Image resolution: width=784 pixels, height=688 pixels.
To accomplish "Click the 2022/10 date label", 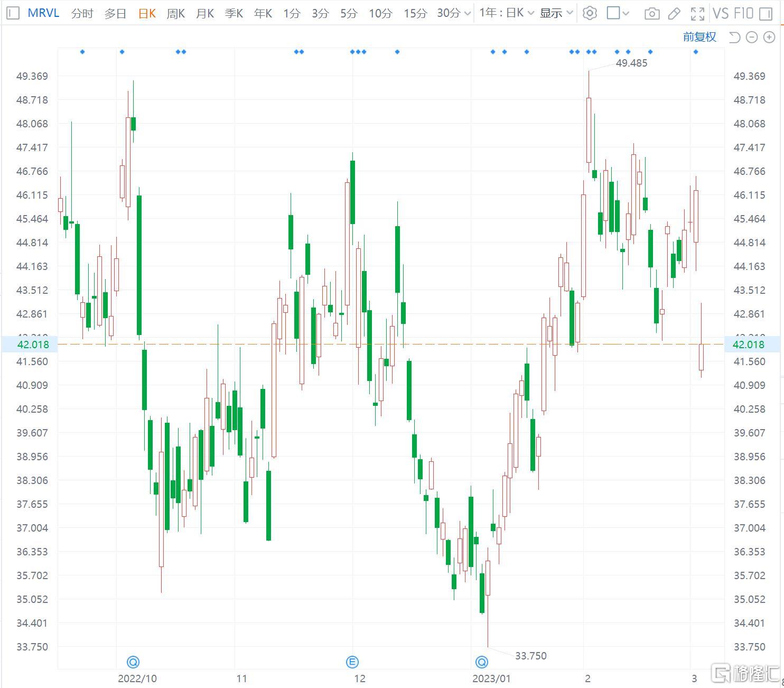I will tap(137, 678).
